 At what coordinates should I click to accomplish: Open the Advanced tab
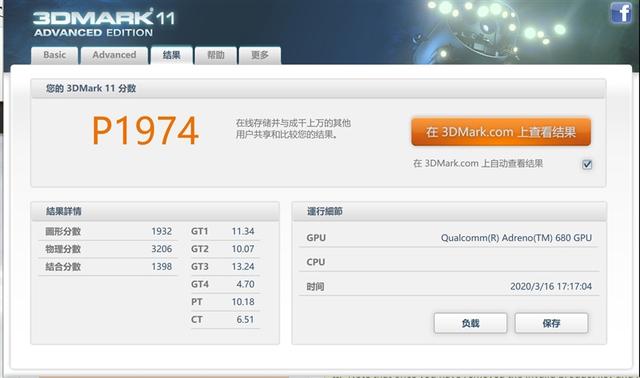pyautogui.click(x=114, y=55)
